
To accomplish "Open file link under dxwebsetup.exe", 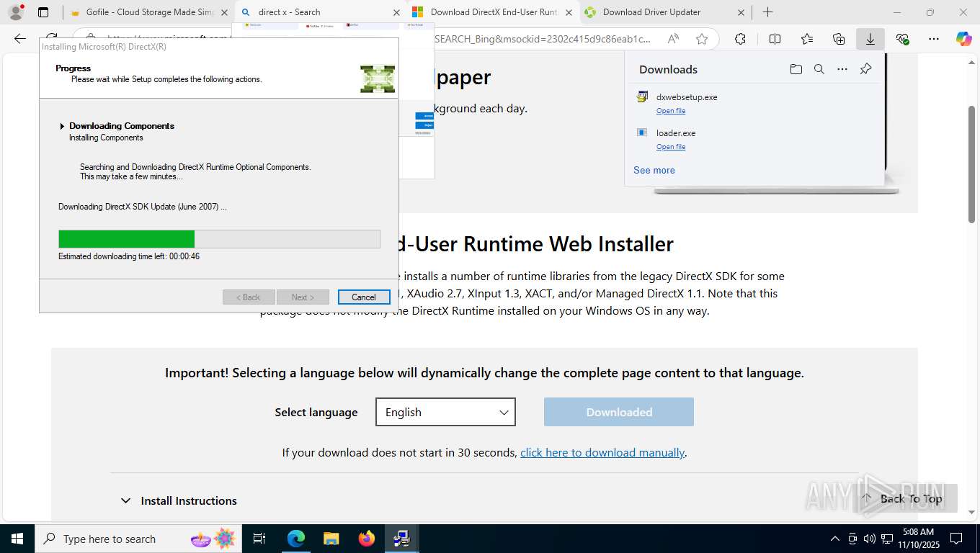I will pyautogui.click(x=671, y=111).
